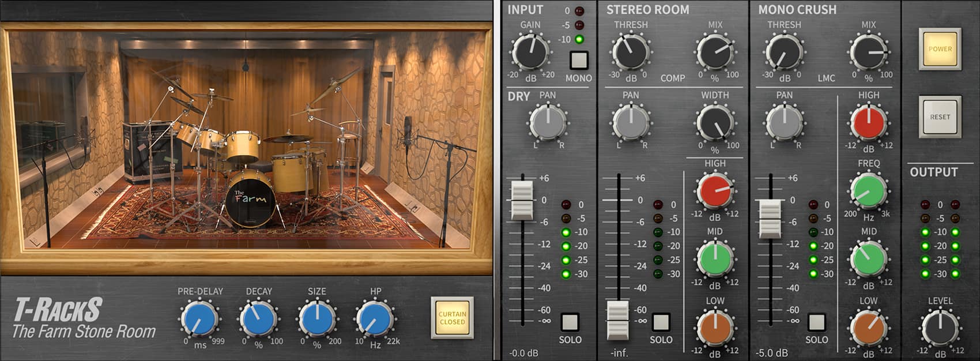This screenshot has width=980, height=361.
Task: Click the Decay blue knob
Action: [258, 319]
